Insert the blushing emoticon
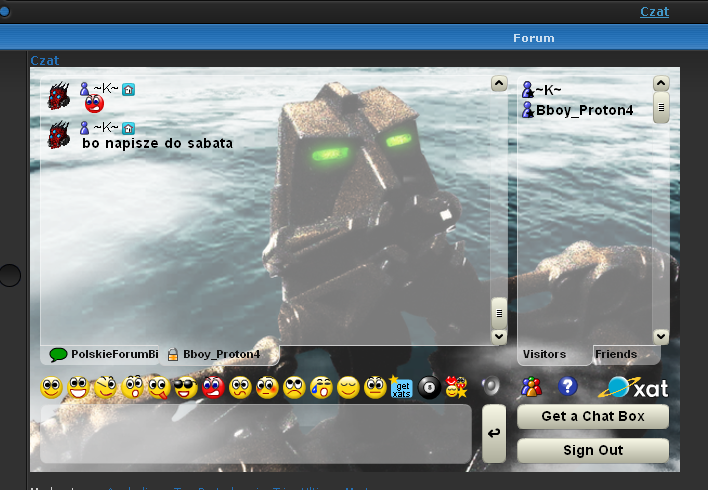Screen dimensions: 708x490 tap(267, 387)
